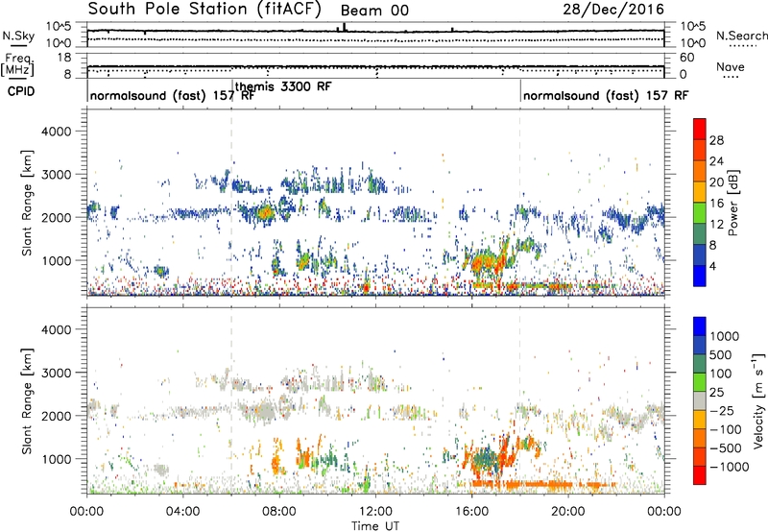The width and height of the screenshot is (768, 532).
Task: Click the "Freq. [MHz]" axis label
Action: coord(17,64)
